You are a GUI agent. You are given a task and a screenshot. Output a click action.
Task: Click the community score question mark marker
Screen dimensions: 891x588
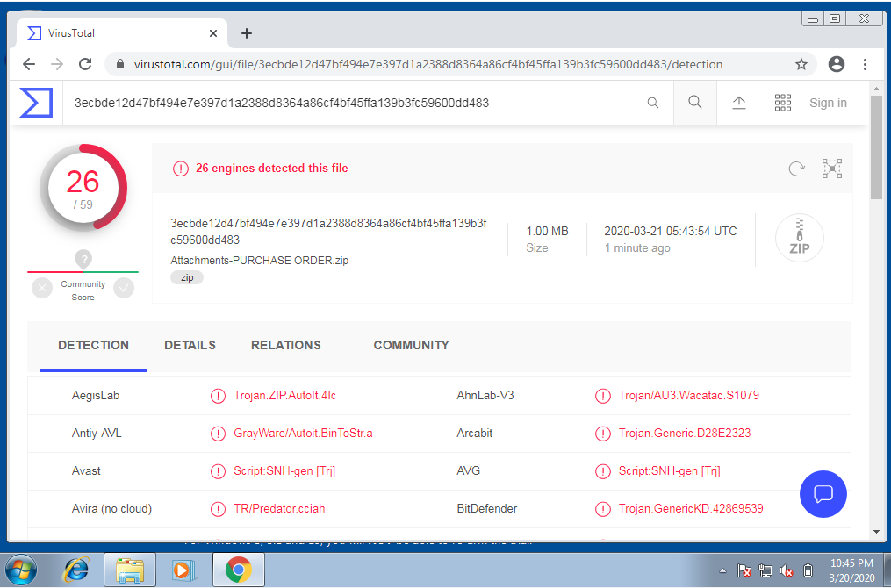pos(83,259)
